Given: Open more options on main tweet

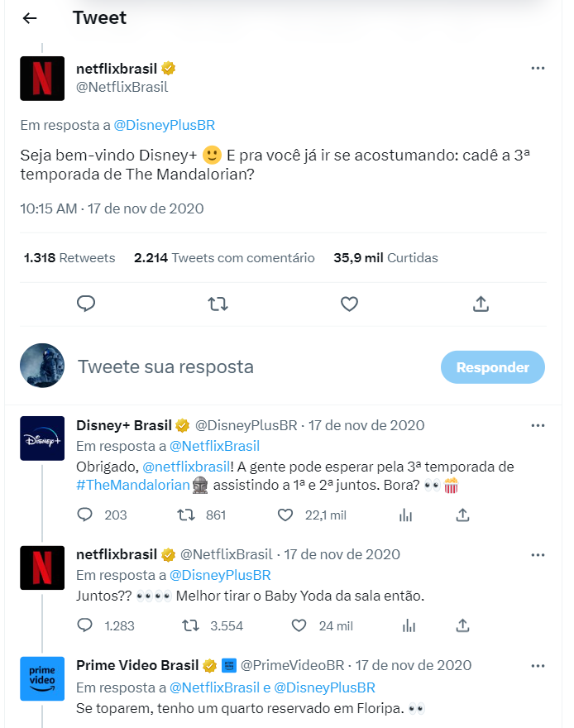Looking at the screenshot, I should pyautogui.click(x=538, y=68).
